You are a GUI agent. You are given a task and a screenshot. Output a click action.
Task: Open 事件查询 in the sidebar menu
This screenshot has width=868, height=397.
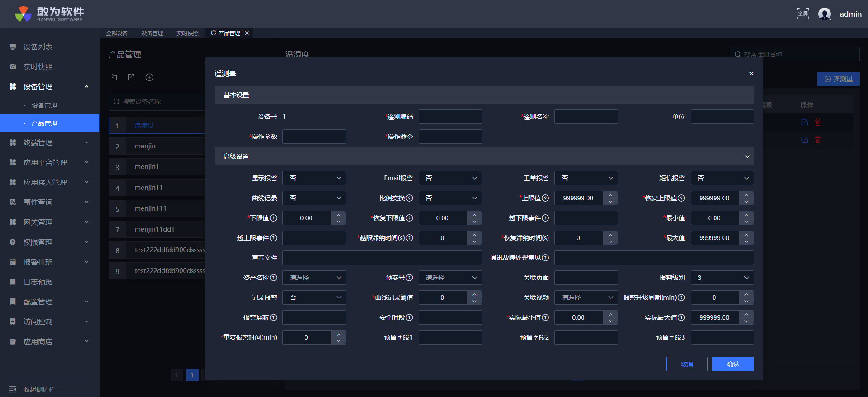(x=38, y=202)
